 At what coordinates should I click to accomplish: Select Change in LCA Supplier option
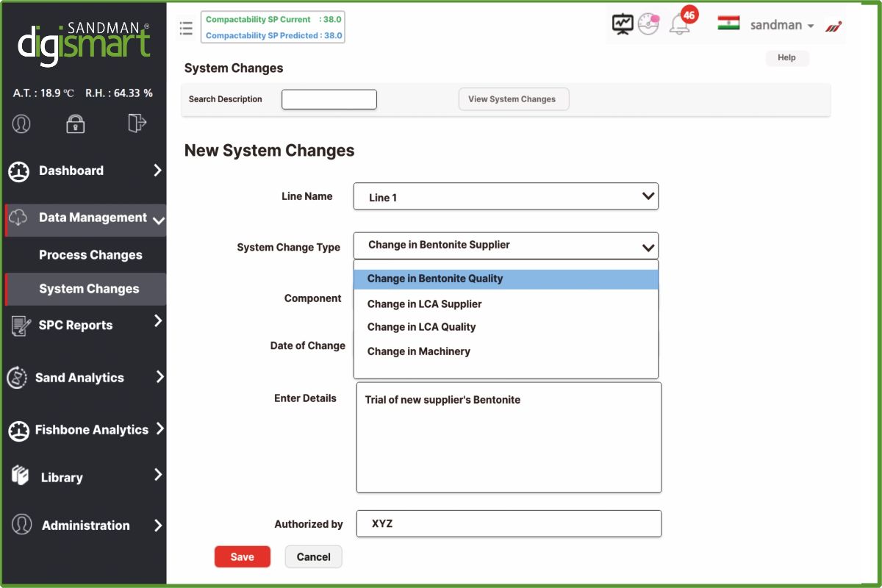[x=424, y=304]
